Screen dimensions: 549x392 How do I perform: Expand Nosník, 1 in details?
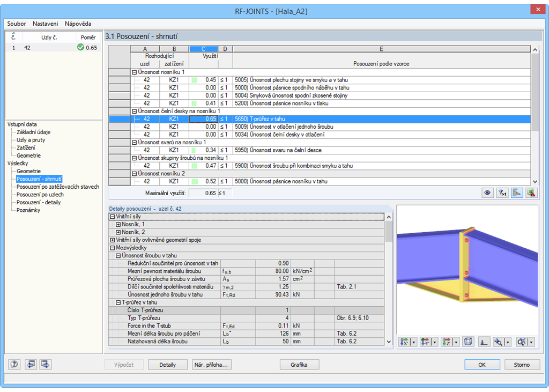click(x=118, y=225)
